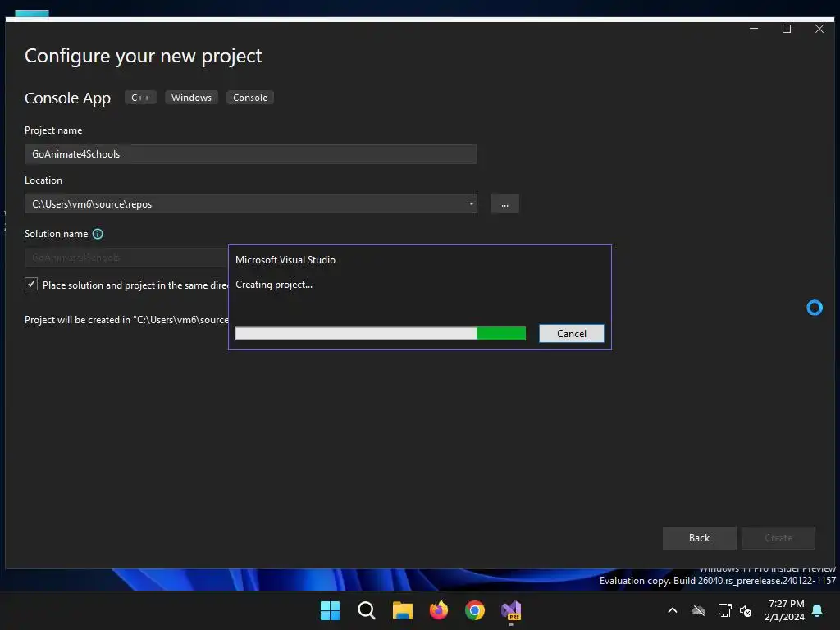Click the Solution name label
This screenshot has width=840, height=630.
coord(57,234)
